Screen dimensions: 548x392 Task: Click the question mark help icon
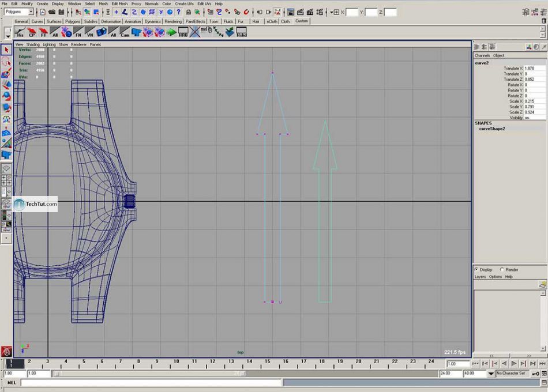coord(179,12)
